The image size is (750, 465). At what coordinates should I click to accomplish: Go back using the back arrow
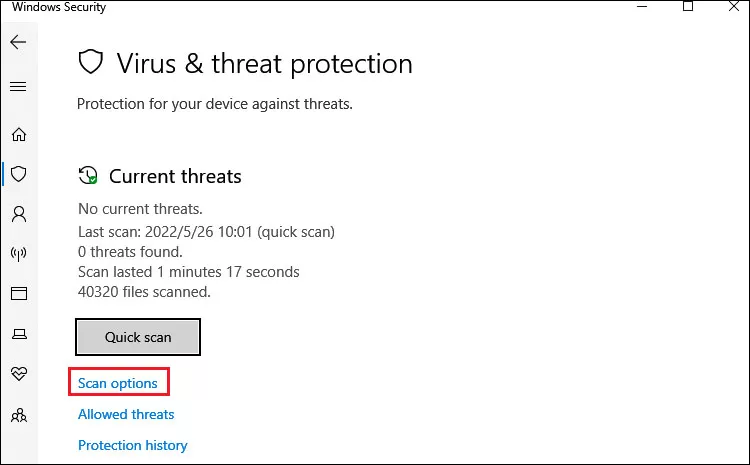(18, 42)
